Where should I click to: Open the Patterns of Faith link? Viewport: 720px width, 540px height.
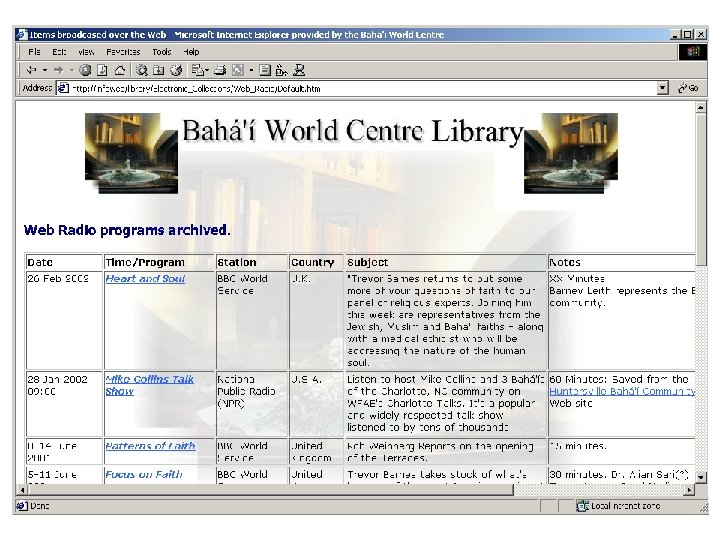point(150,446)
